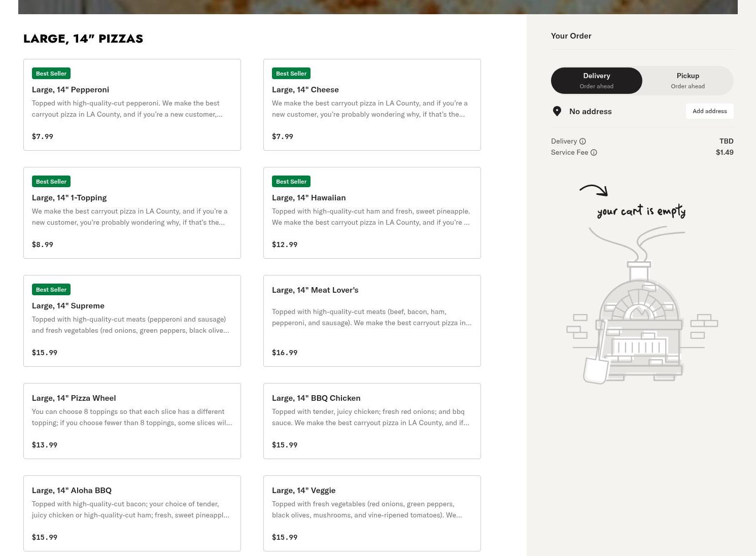Open the Large, 14" Supreme pizza card
The height and width of the screenshot is (556, 756).
(x=132, y=321)
